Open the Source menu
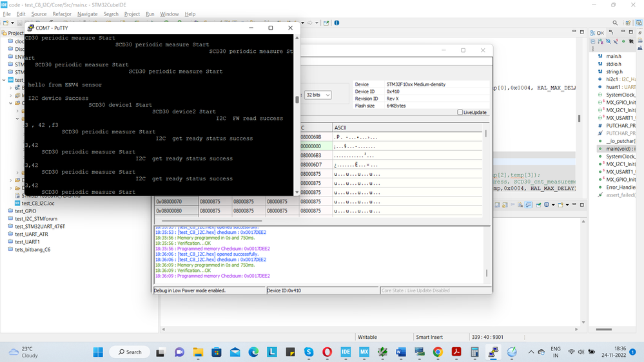Viewport: 644px width, 362px height. pos(39,14)
